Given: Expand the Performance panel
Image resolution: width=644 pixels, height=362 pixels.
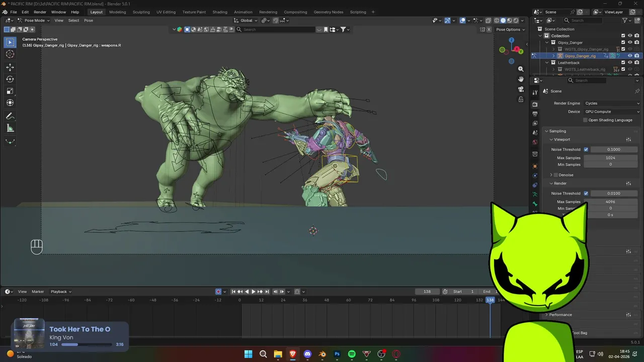Looking at the screenshot, I should (x=547, y=315).
